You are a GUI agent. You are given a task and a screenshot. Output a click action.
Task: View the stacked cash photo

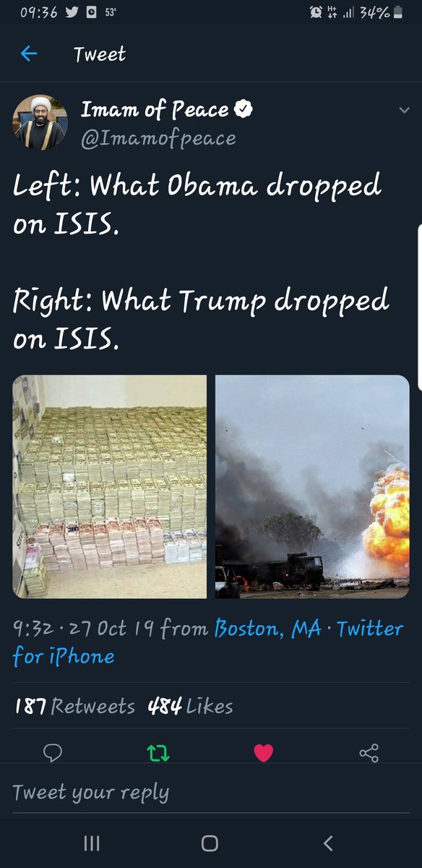point(110,486)
